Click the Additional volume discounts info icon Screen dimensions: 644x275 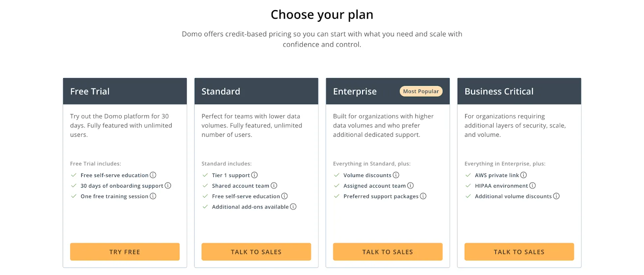(x=557, y=196)
